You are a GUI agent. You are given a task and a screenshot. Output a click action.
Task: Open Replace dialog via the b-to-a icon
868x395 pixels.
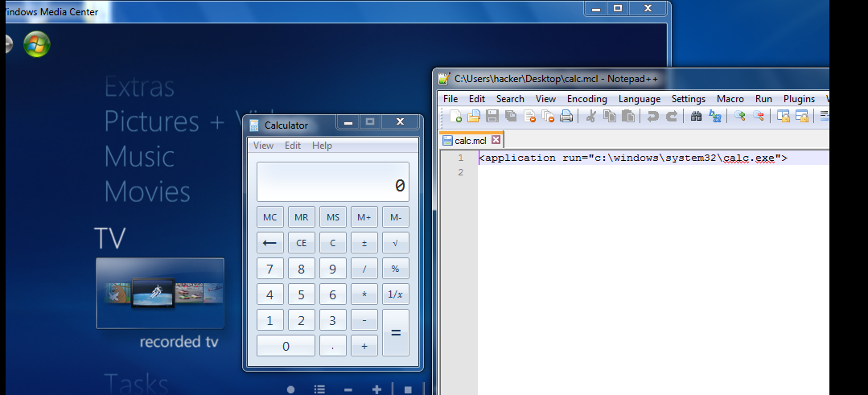click(x=714, y=116)
